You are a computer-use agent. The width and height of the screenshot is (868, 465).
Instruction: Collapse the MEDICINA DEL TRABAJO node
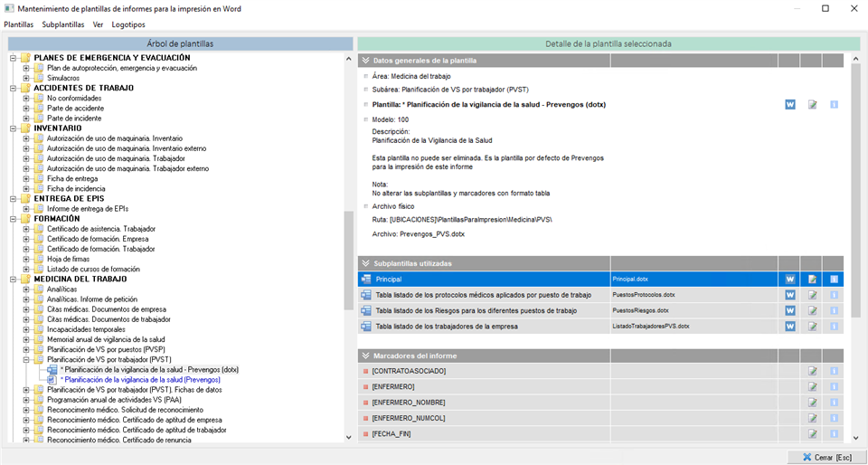(x=13, y=279)
